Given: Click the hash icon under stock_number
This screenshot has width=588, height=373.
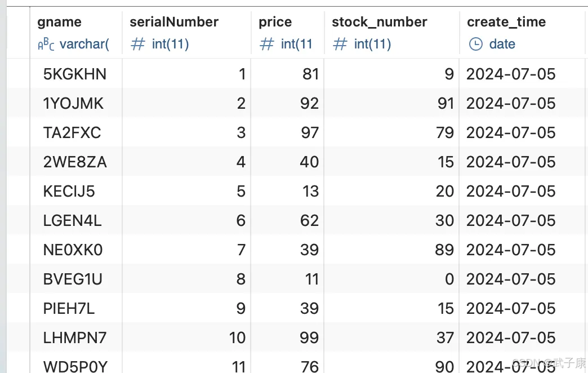Looking at the screenshot, I should coord(340,45).
